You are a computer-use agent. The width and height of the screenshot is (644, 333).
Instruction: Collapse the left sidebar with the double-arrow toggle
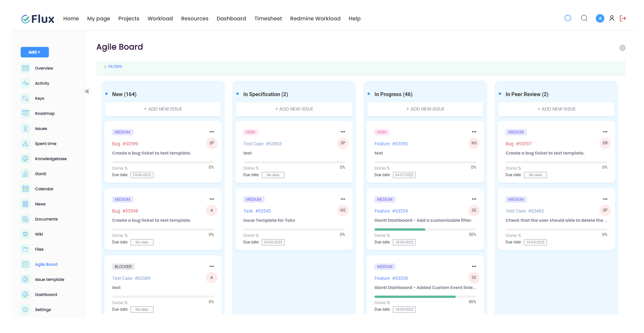coord(87,91)
